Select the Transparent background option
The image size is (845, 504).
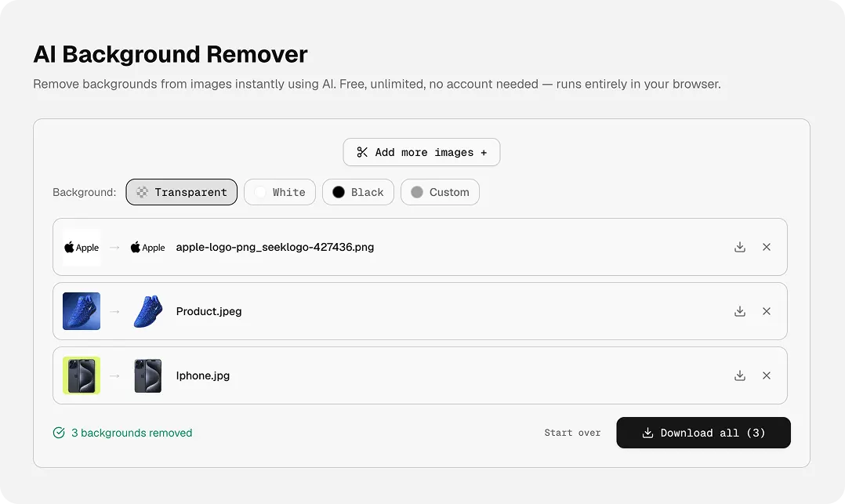coord(182,192)
